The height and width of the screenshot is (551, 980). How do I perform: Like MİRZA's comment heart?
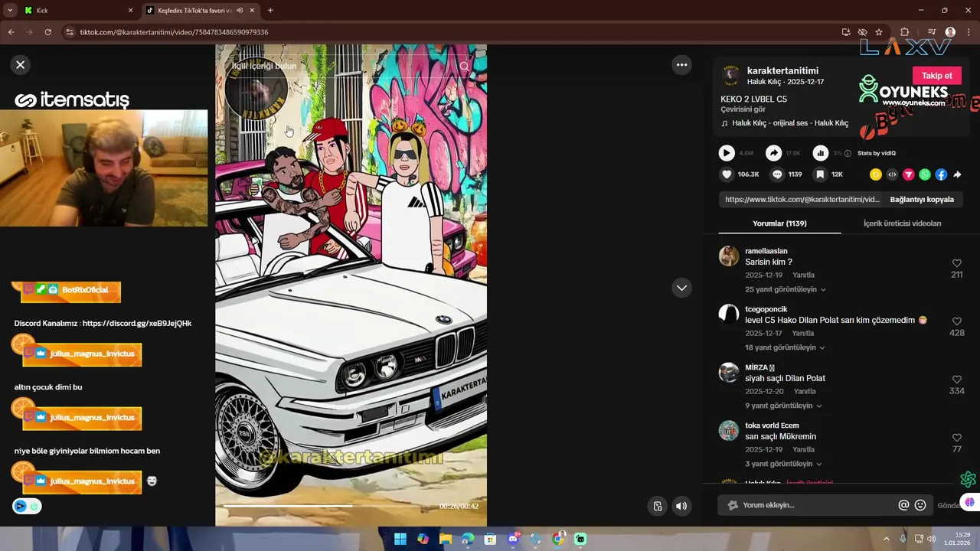(956, 380)
